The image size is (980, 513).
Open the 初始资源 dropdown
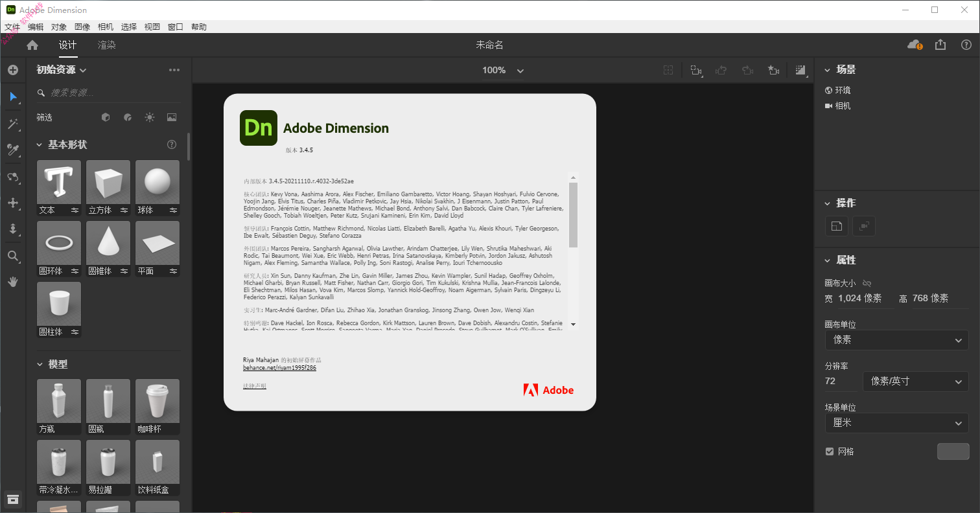[62, 70]
